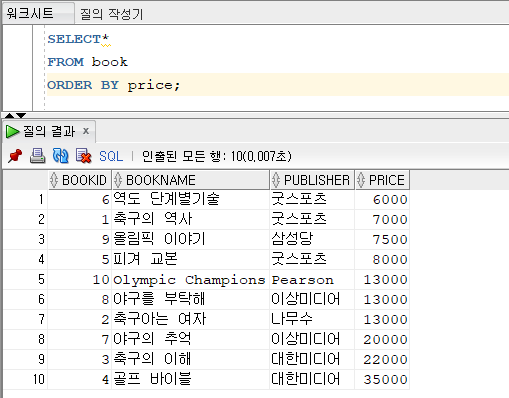Select cell 역도 단계별기술
Viewport: 509px width, 398px height.
[x=190, y=199]
